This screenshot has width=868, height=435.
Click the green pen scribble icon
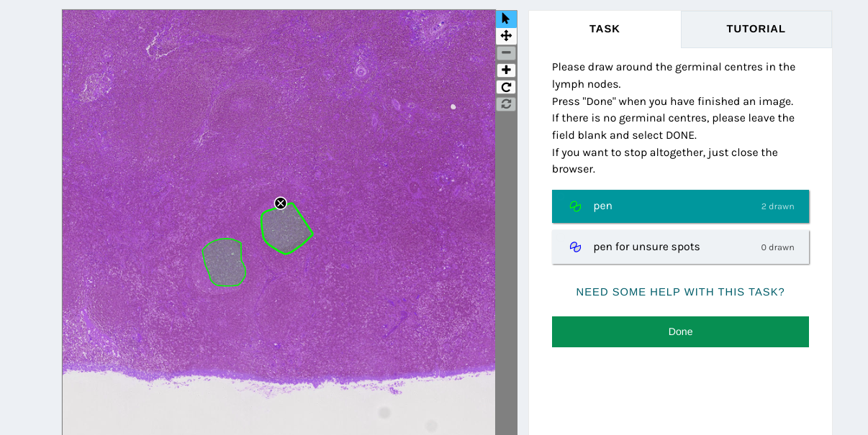575,206
